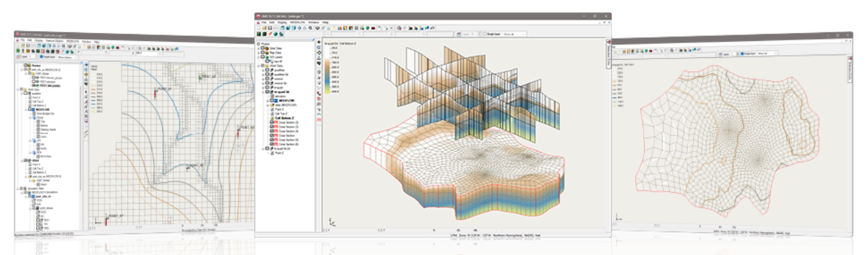Image resolution: width=868 pixels, height=255 pixels.
Task: Expand Map Data node in center tree
Action: 258,53
